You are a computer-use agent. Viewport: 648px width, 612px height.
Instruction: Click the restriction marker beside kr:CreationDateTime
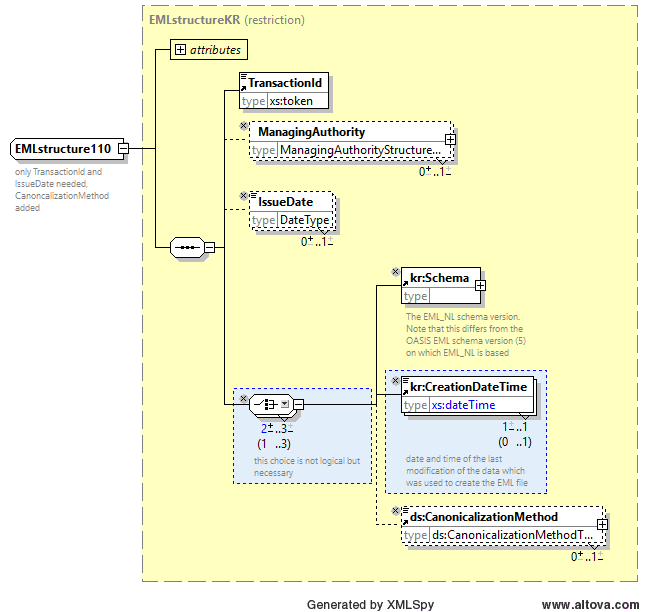click(395, 381)
